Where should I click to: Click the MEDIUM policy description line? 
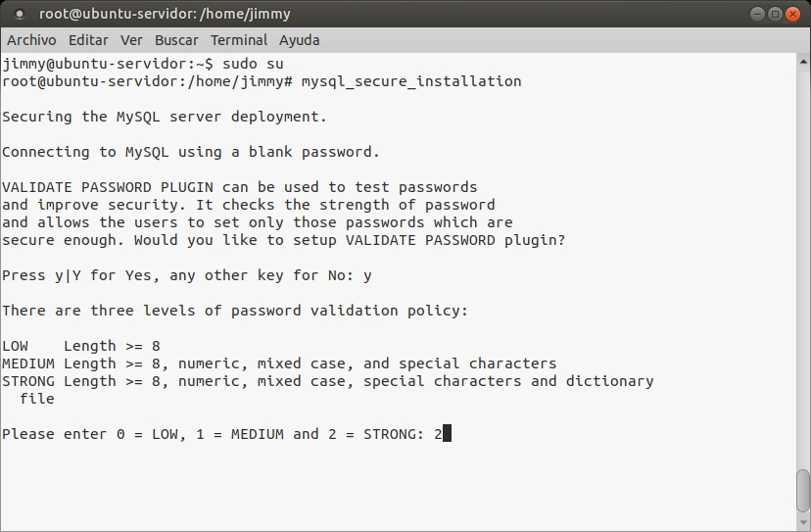click(279, 363)
